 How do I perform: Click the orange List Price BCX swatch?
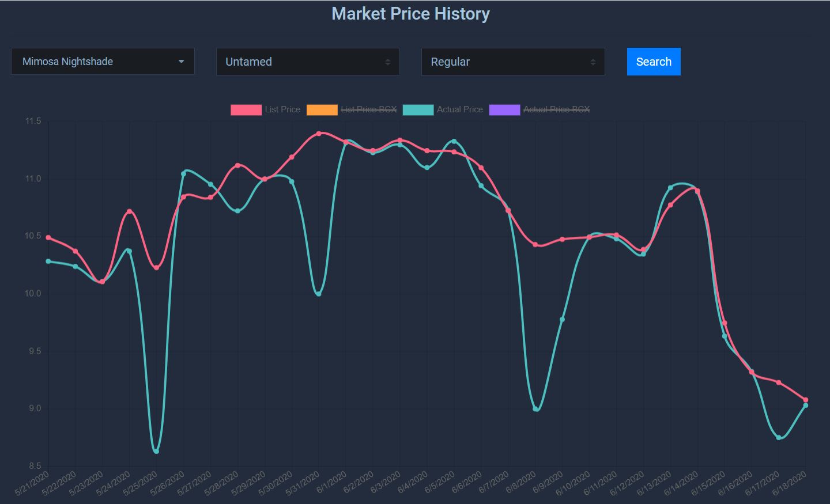(x=322, y=109)
